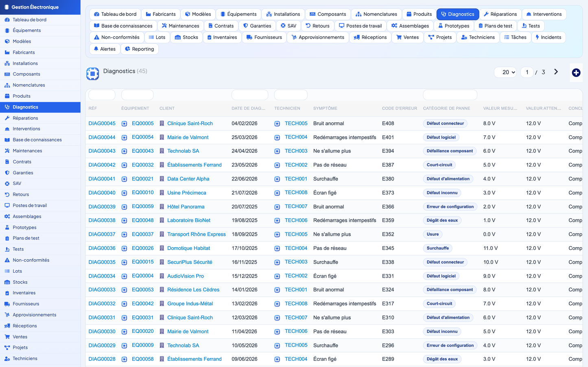
Task: Click the Diagnostics module icon beside the title
Action: (93, 74)
